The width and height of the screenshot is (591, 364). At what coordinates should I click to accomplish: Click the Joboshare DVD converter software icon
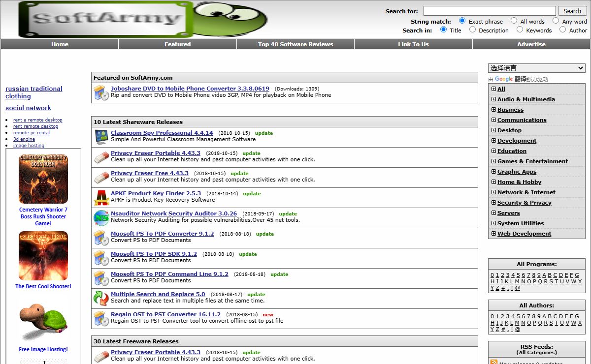pos(101,92)
